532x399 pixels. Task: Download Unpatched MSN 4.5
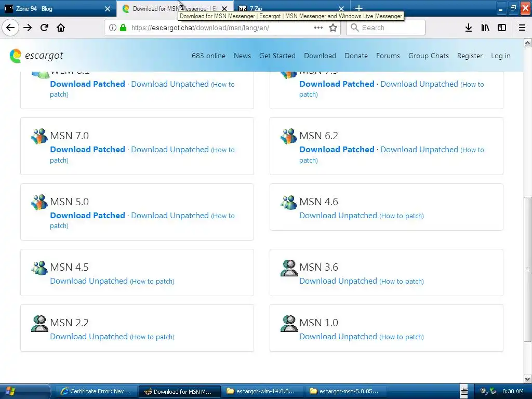point(88,281)
